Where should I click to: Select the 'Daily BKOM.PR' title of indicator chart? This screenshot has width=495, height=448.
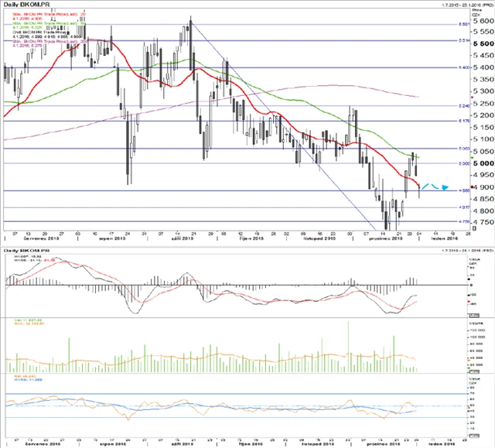click(26, 251)
